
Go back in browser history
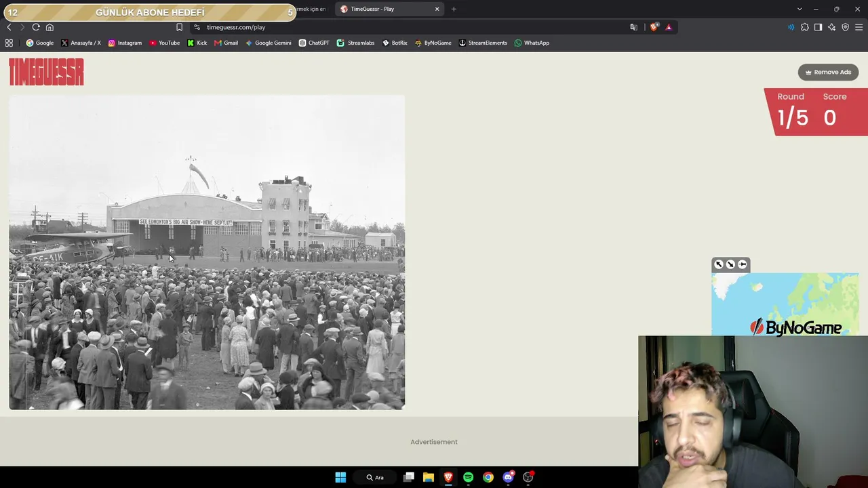click(9, 27)
